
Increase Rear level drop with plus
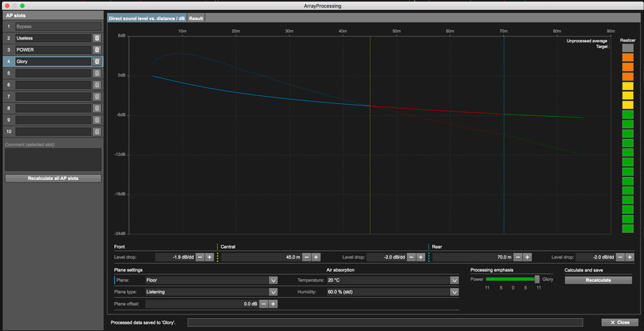point(630,257)
